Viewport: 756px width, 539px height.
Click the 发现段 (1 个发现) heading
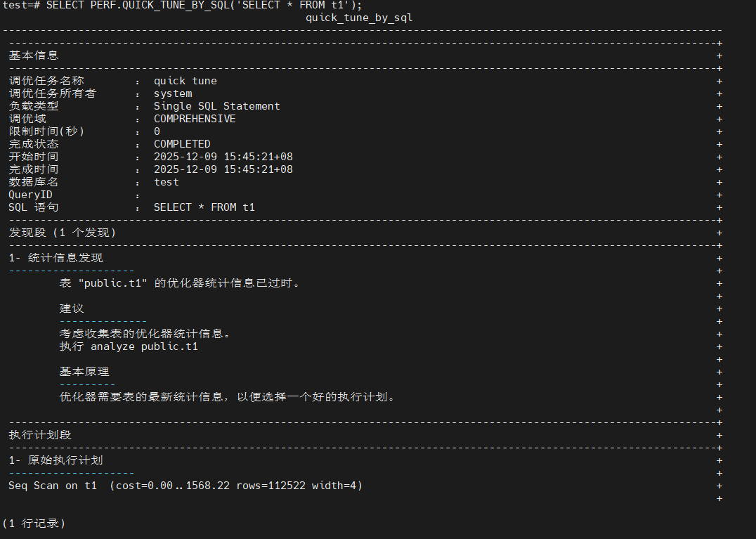point(63,233)
